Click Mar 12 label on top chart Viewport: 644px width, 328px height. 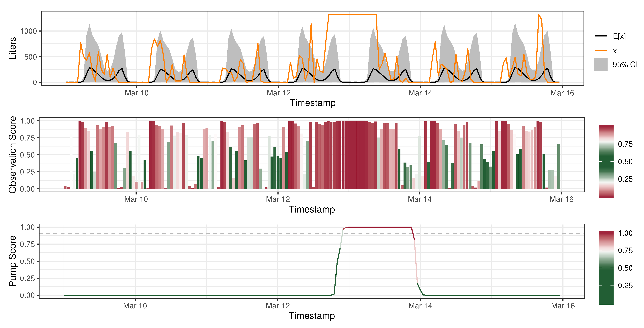point(279,93)
